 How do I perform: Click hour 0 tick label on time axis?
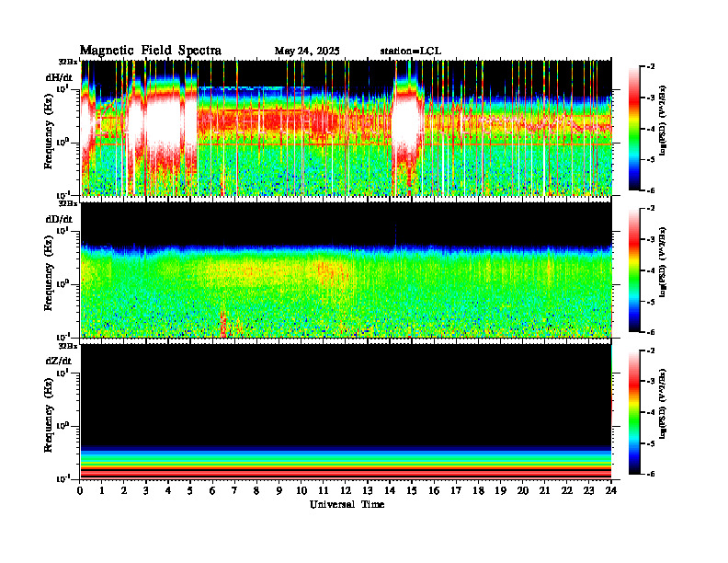[80, 491]
